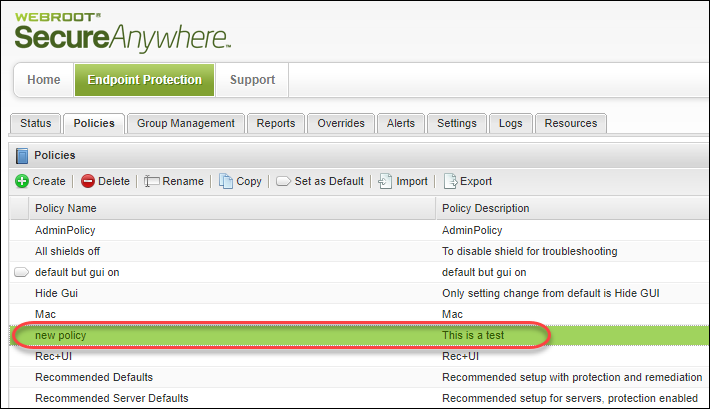
Task: Click the AdminPolicy description cell
Action: [472, 230]
